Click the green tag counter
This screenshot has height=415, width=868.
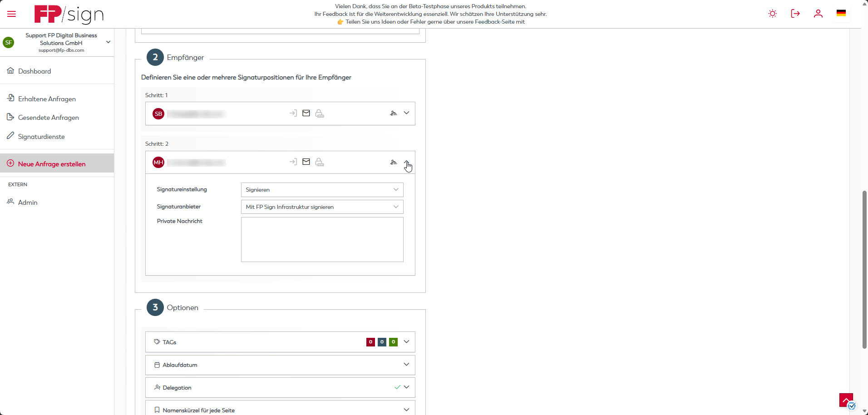pos(393,342)
